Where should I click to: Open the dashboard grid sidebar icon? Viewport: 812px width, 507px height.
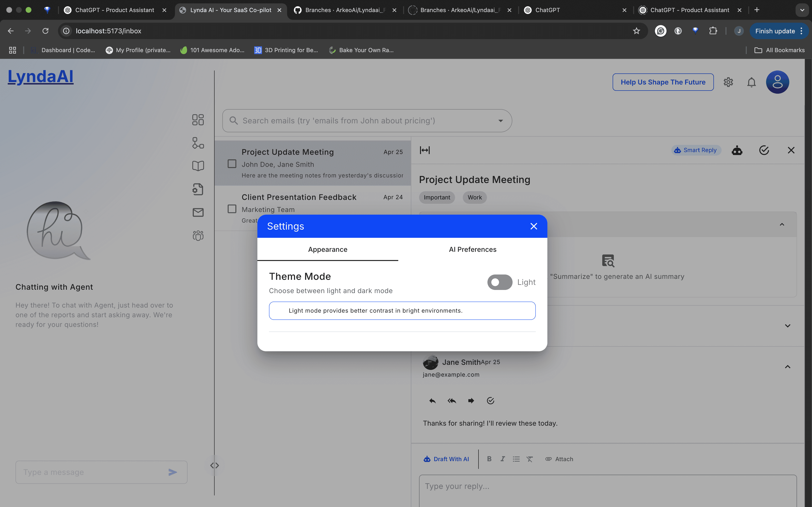click(198, 120)
